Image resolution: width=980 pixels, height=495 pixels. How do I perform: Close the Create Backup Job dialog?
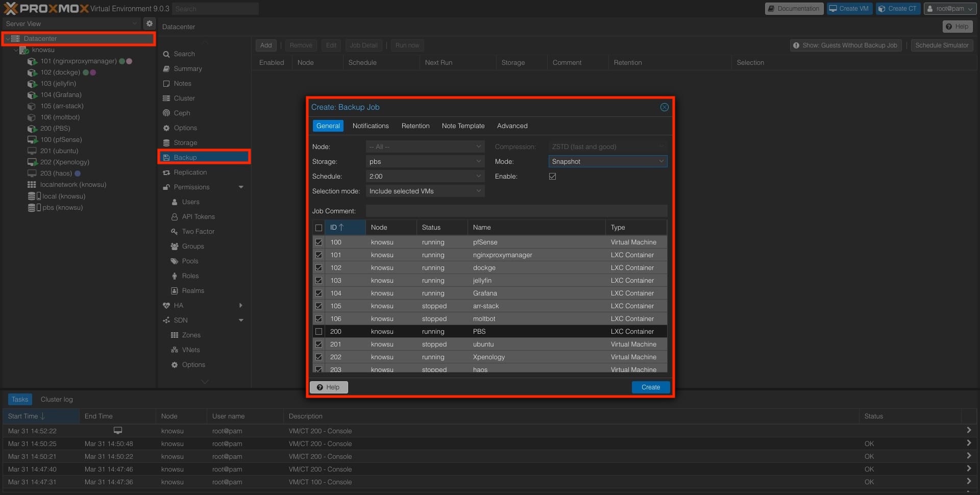coord(664,107)
